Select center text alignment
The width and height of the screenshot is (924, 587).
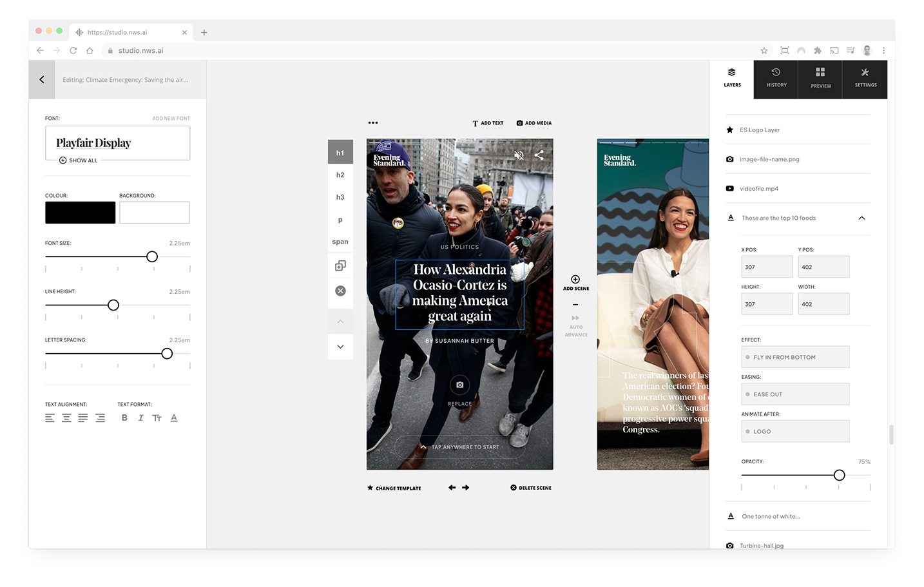point(66,418)
